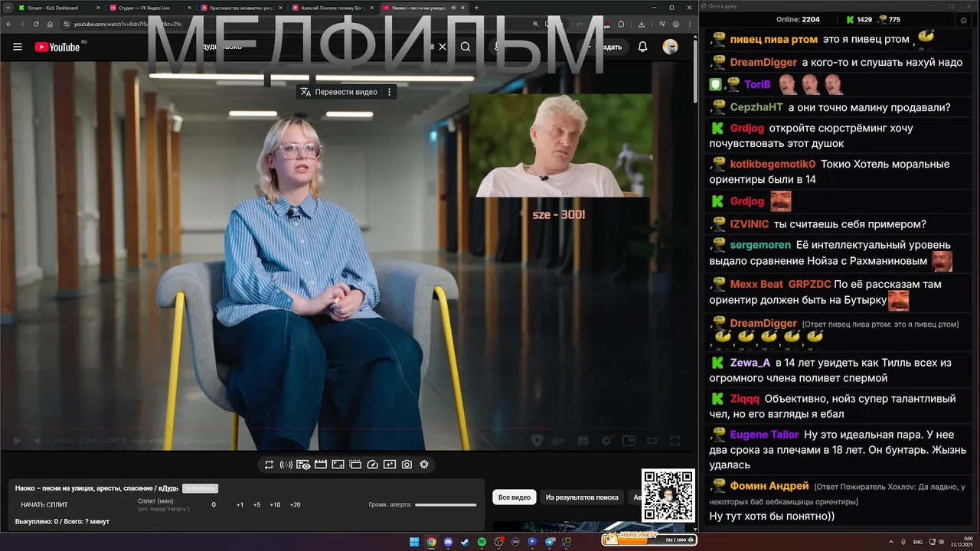Click username Eugene Tailor in chat
This screenshot has width=980, height=551.
tap(764, 435)
